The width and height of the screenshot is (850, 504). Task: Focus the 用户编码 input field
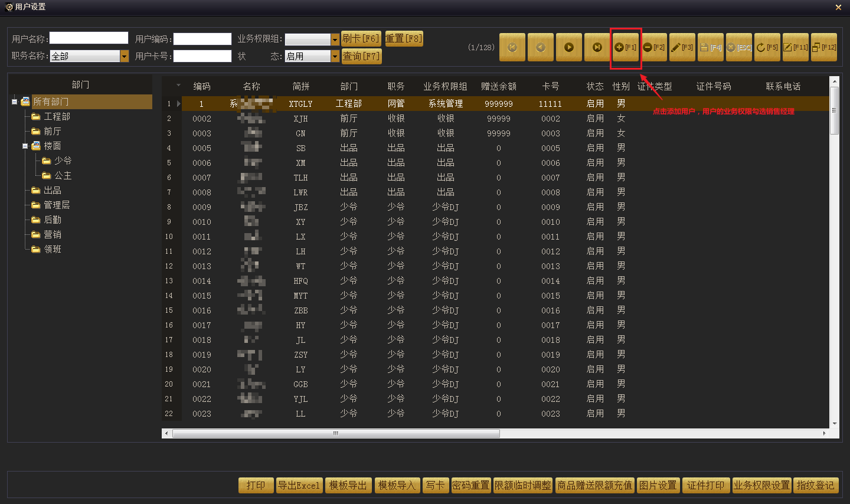202,39
